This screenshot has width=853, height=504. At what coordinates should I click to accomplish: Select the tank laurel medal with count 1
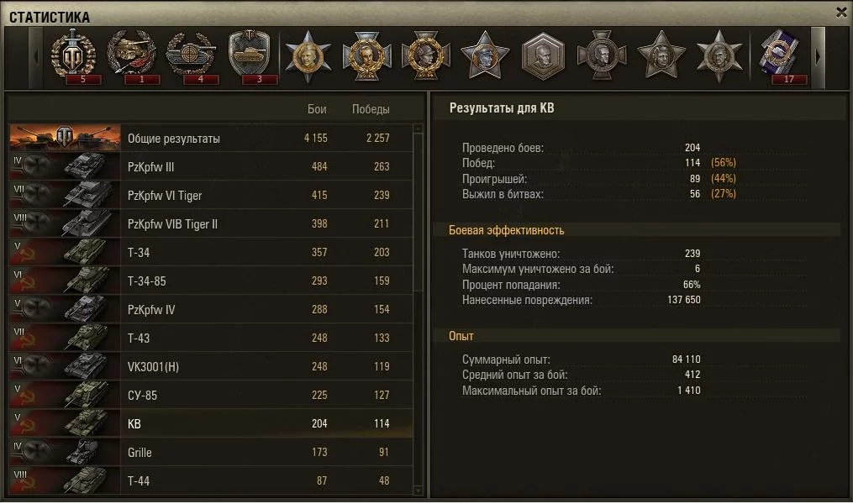click(132, 56)
